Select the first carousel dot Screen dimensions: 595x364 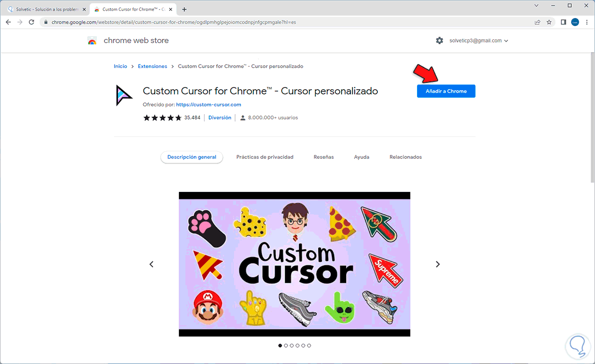click(x=280, y=346)
